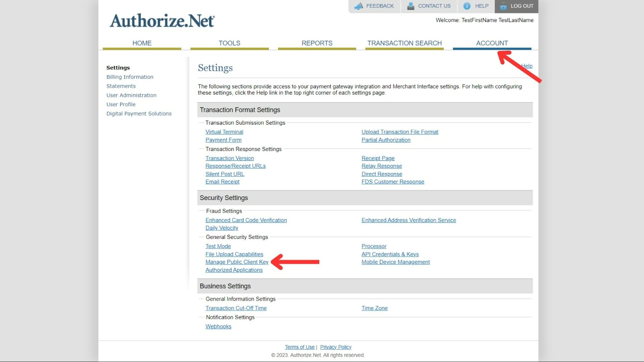The image size is (644, 362).
Task: Open the Time Zone link
Action: tap(374, 308)
